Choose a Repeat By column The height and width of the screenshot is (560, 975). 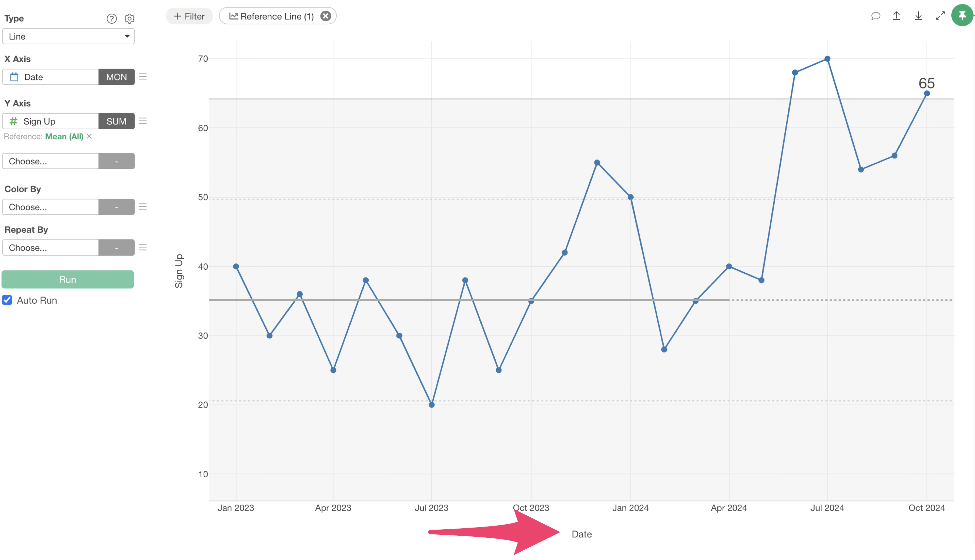[x=51, y=248]
